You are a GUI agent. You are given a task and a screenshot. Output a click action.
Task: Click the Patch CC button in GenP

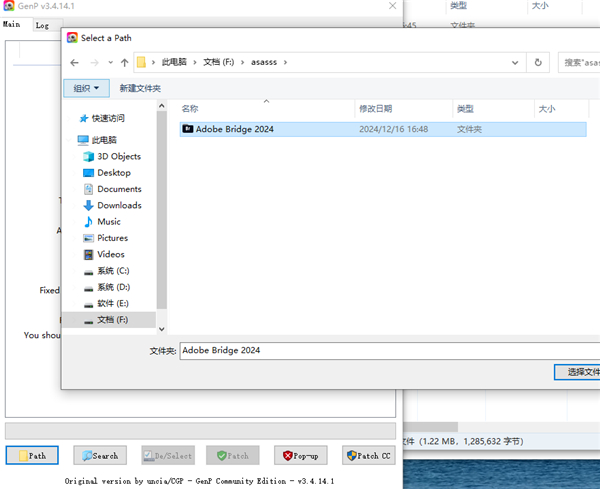(368, 456)
